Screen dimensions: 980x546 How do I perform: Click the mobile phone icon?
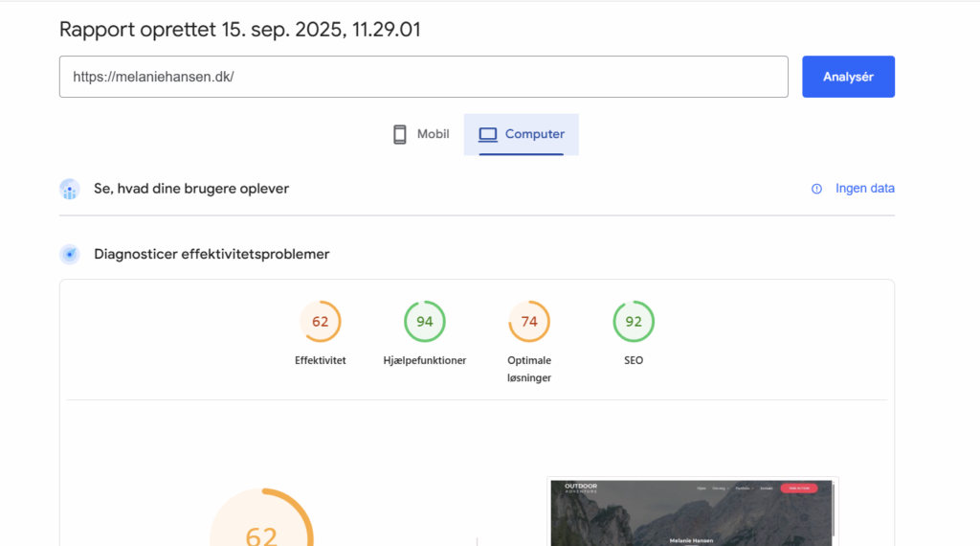pyautogui.click(x=399, y=134)
